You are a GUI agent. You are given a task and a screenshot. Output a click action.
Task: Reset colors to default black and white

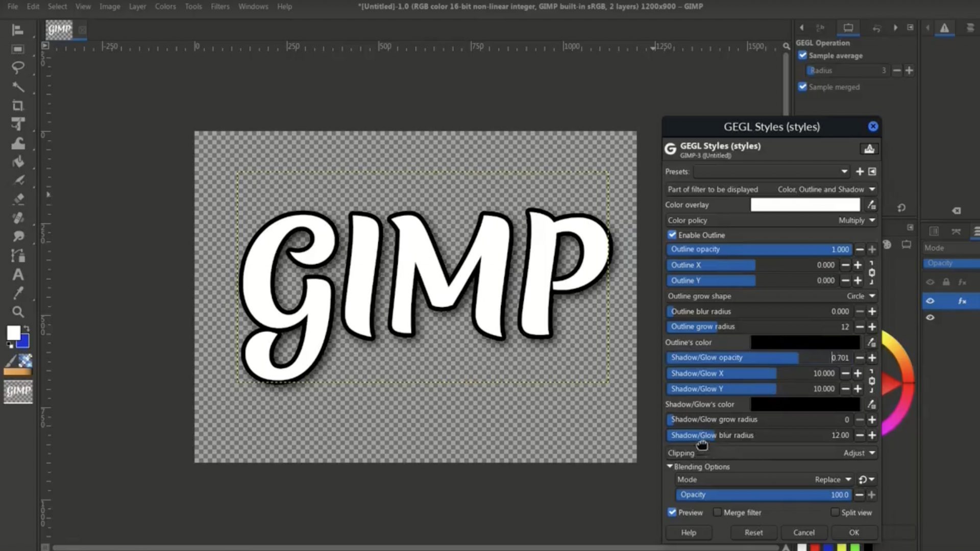pos(10,345)
